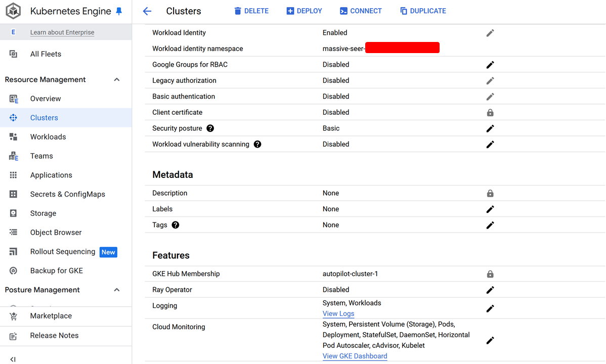This screenshot has height=364, width=606.
Task: Collapse the sidebar navigation menu
Action: (x=13, y=359)
